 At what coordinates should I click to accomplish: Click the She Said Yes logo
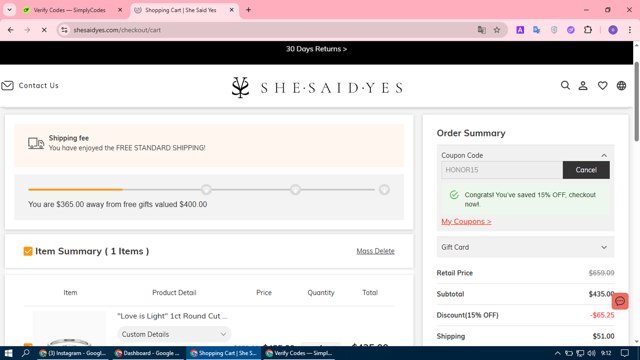317,87
